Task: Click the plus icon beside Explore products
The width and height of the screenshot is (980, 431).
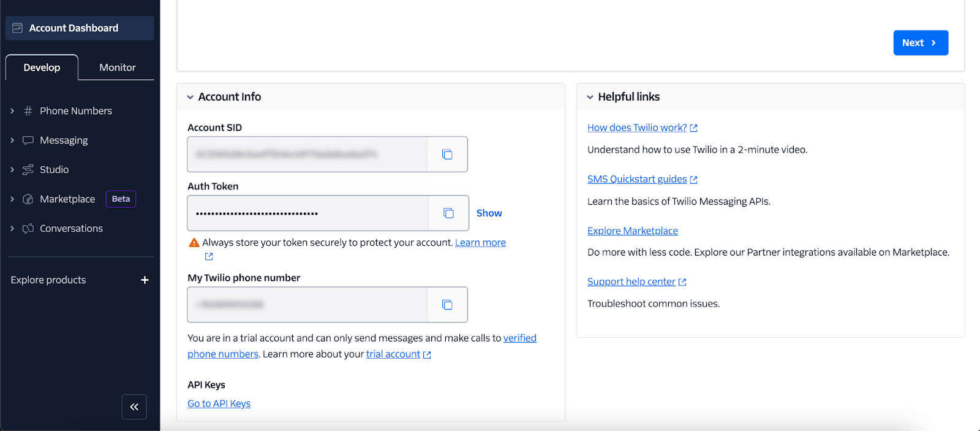Action: [145, 280]
